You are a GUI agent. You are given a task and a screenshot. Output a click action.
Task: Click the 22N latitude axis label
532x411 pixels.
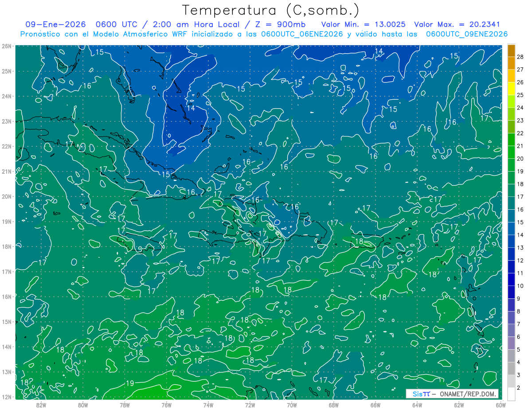pos(6,146)
